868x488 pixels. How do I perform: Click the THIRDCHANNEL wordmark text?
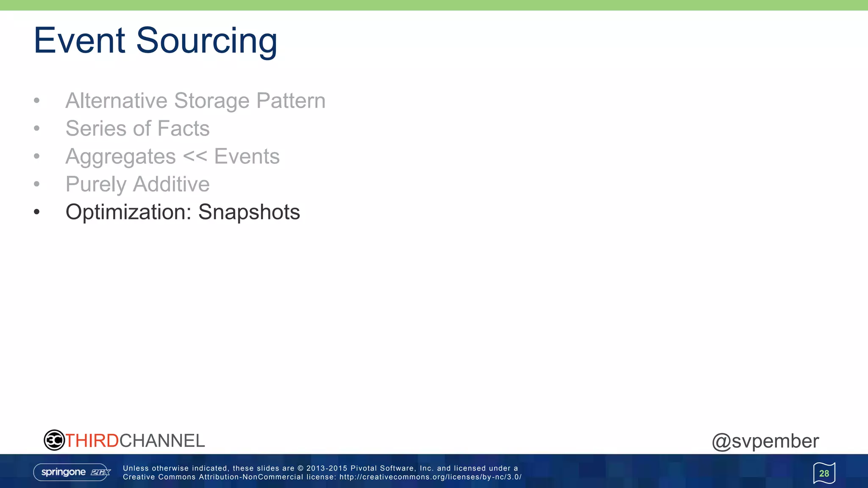coord(135,441)
